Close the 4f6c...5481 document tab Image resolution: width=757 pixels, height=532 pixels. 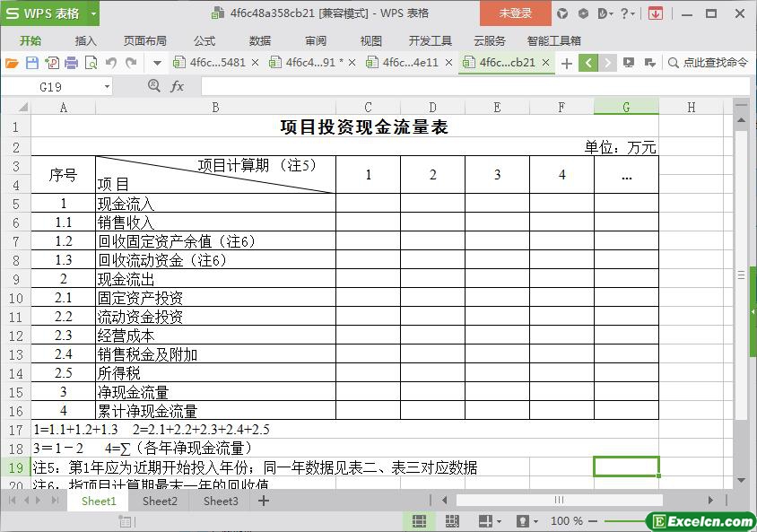(255, 62)
